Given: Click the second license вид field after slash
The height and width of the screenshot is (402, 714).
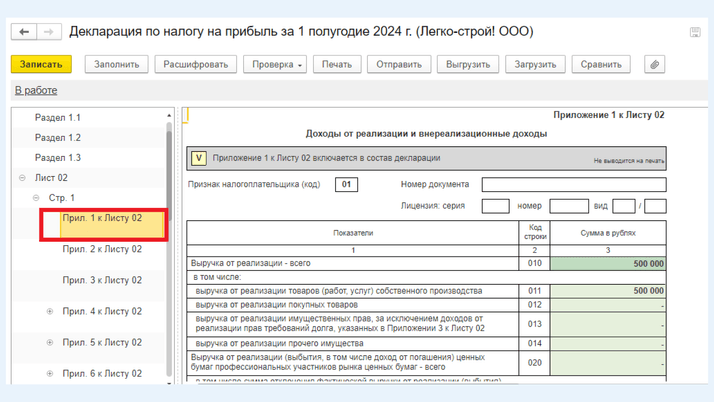Looking at the screenshot, I should (655, 206).
